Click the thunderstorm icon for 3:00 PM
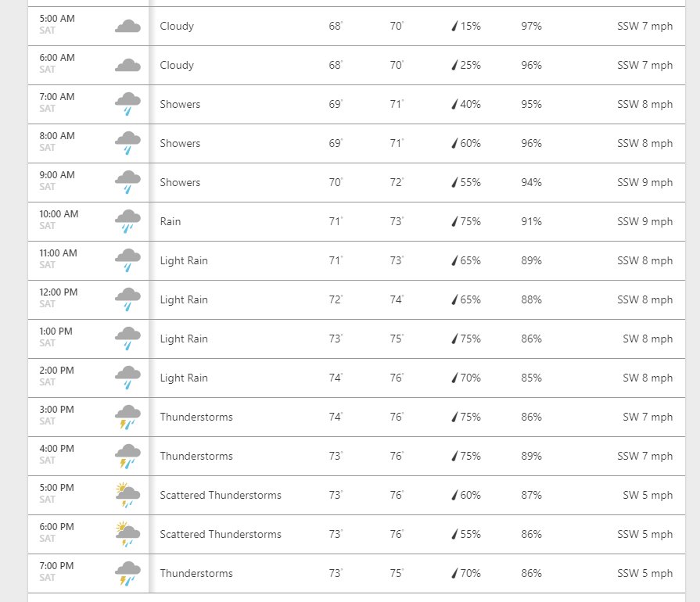Image resolution: width=700 pixels, height=602 pixels. tap(127, 417)
